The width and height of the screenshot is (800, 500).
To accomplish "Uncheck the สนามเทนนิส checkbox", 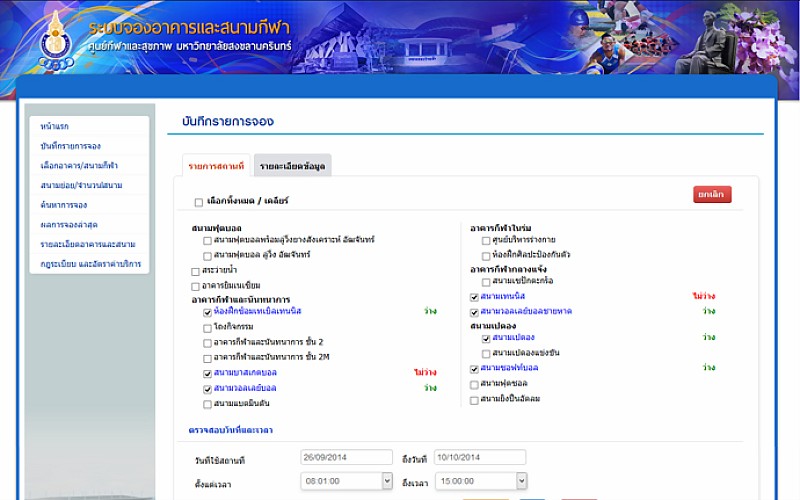I will tap(474, 297).
